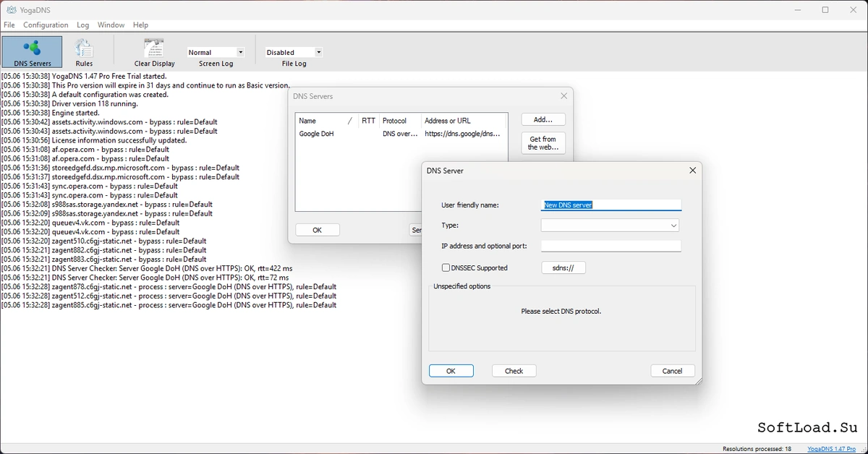This screenshot has height=454, width=868.
Task: Open the Log menu
Action: [82, 25]
